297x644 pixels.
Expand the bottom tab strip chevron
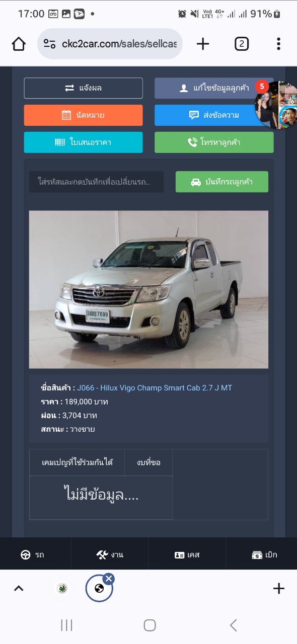(x=19, y=588)
